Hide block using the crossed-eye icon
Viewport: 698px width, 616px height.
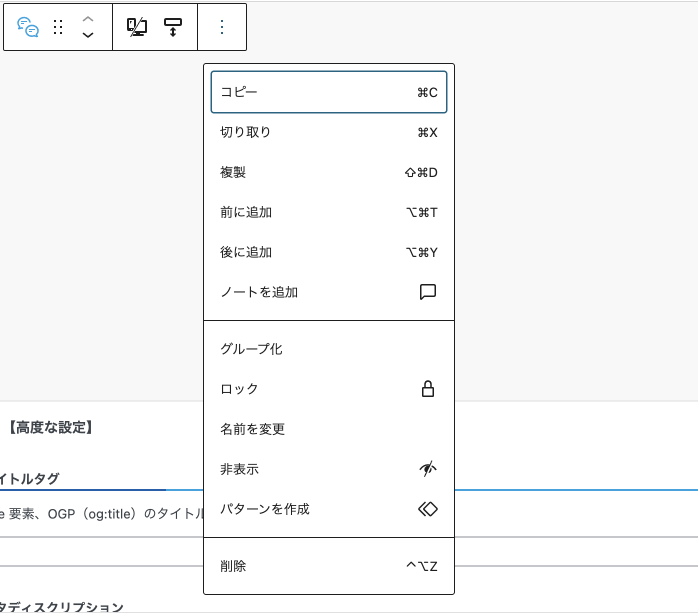(x=427, y=469)
